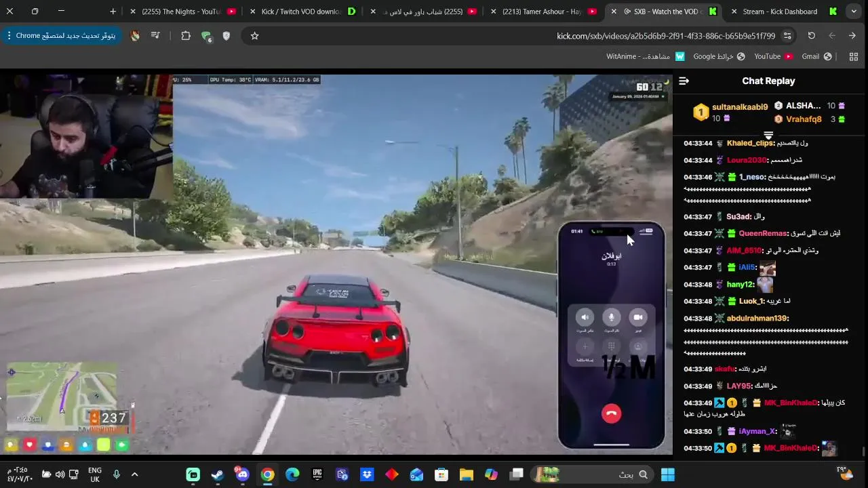The image size is (868, 488).
Task: Open Microsoft Store from taskbar
Action: pyautogui.click(x=441, y=474)
